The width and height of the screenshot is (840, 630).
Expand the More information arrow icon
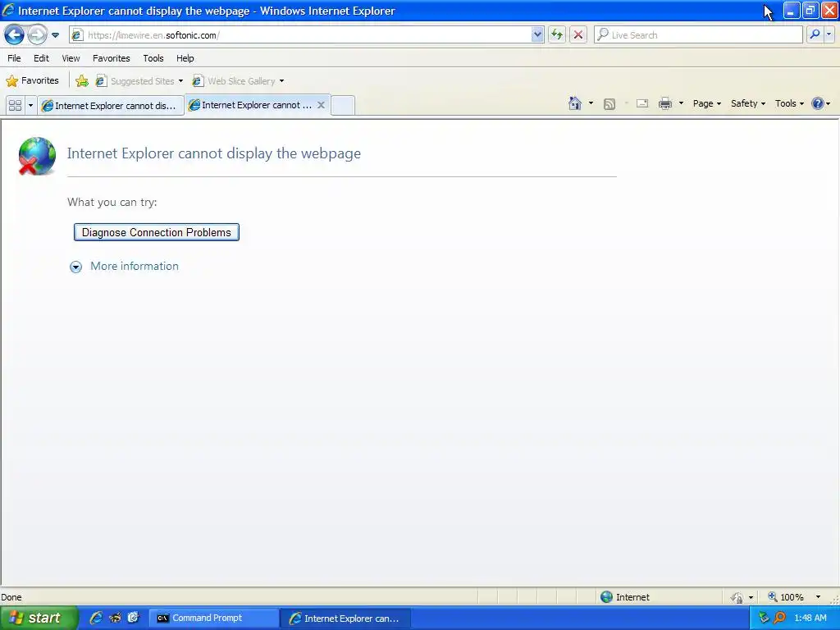(x=76, y=267)
